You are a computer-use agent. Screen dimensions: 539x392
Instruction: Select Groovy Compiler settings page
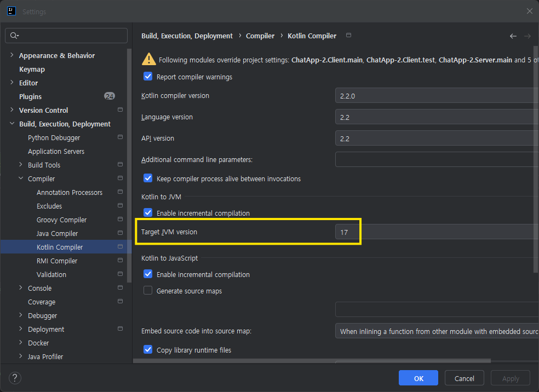click(61, 220)
